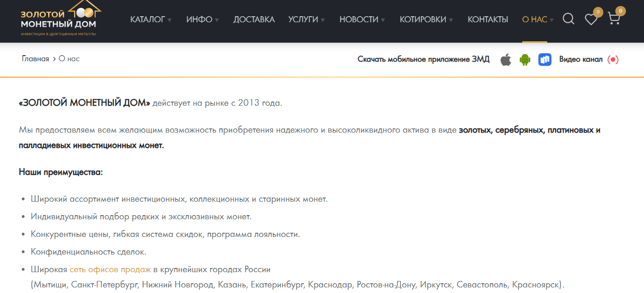
Task: Follow the сеть офисов продаж link
Action: pos(110,269)
